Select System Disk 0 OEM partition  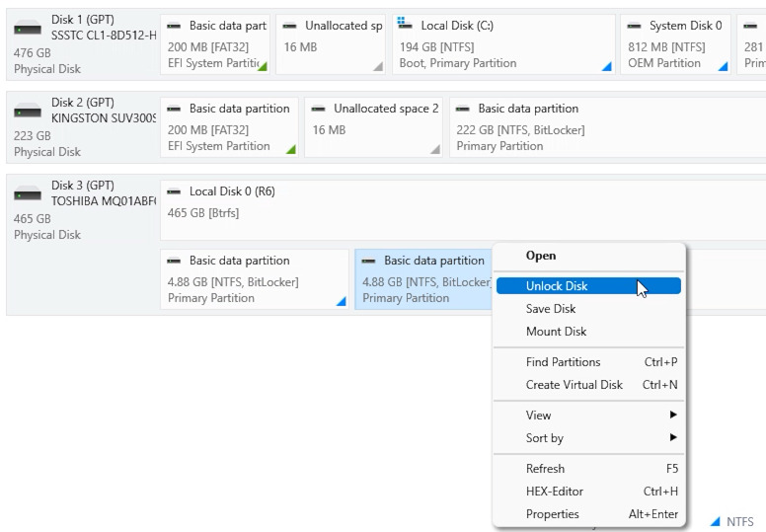(675, 44)
